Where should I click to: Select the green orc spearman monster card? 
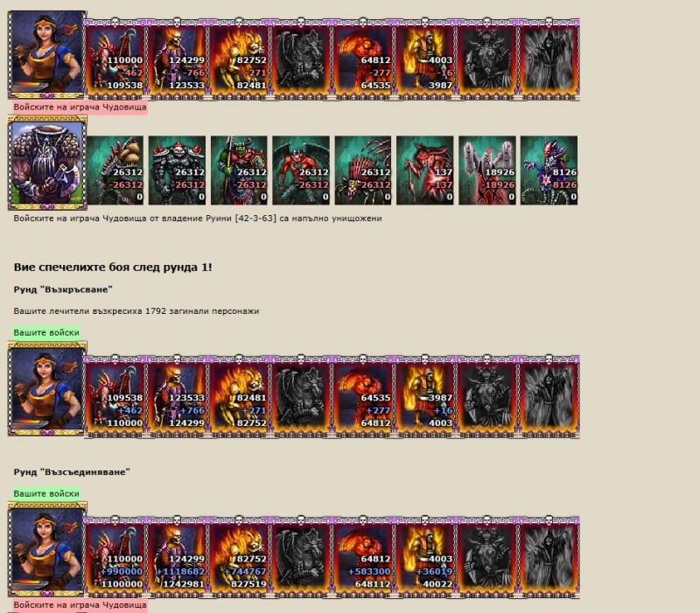pos(239,171)
